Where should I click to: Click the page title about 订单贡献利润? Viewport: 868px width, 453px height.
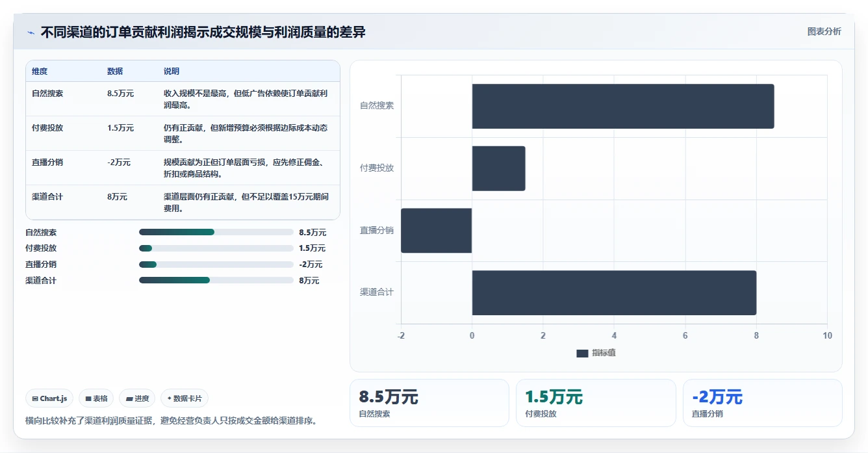tap(203, 32)
